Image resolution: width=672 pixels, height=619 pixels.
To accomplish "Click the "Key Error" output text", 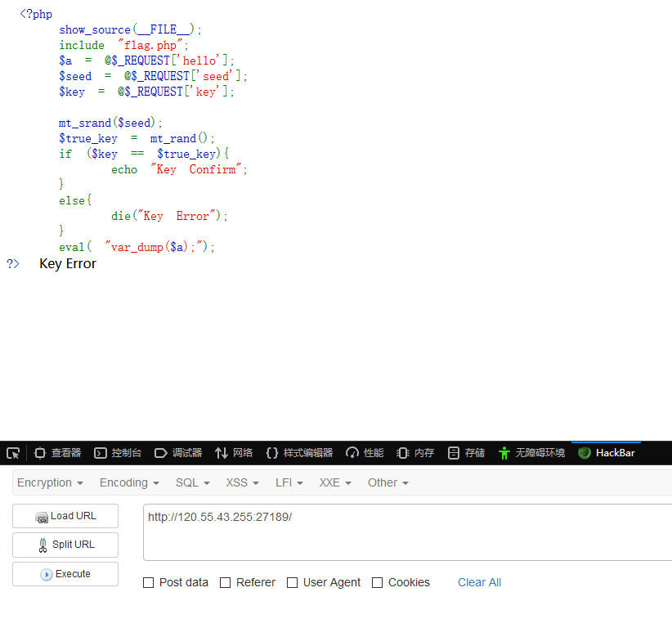I will pyautogui.click(x=68, y=263).
